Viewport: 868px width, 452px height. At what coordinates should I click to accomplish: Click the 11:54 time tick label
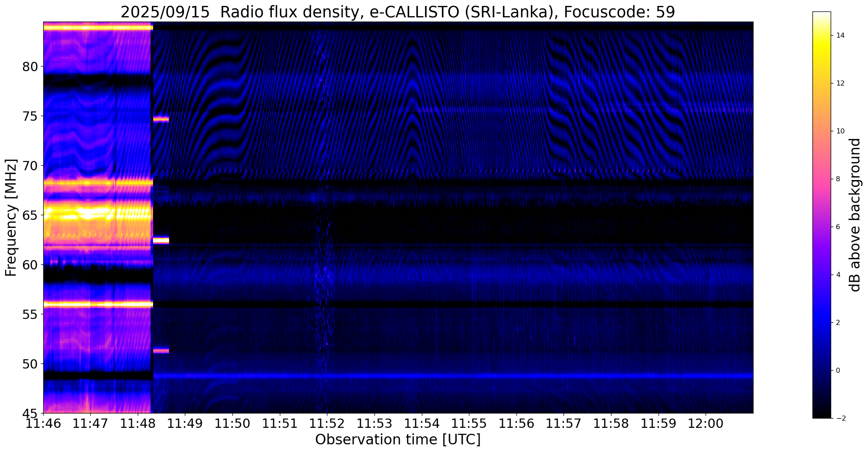[422, 424]
